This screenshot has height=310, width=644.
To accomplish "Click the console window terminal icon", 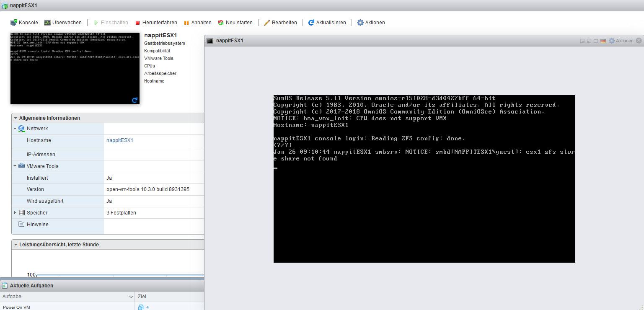I will click(210, 41).
